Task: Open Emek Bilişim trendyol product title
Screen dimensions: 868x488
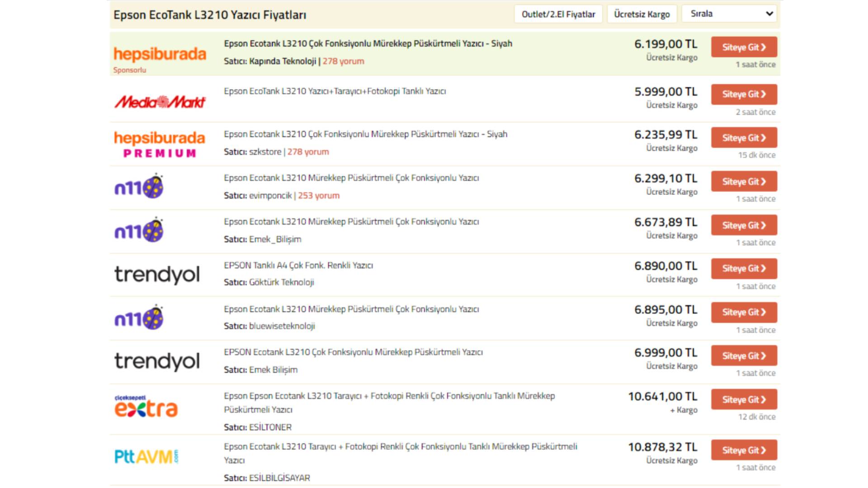Action: 353,352
